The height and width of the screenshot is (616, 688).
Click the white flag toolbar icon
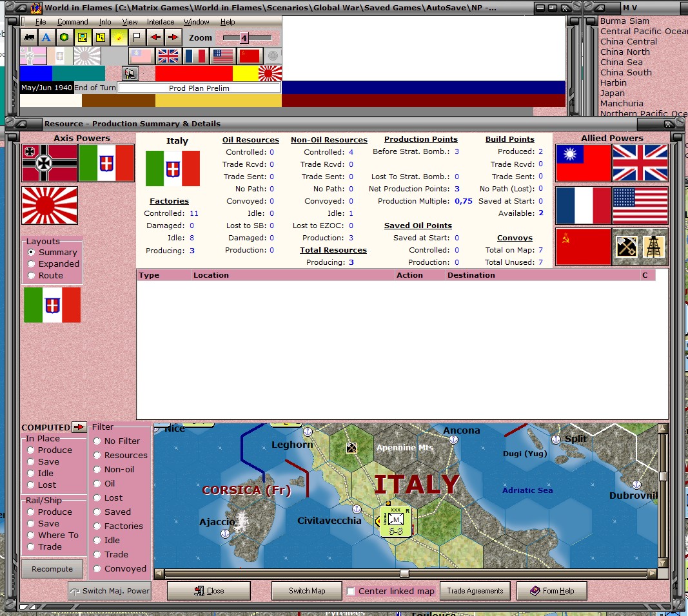[137, 37]
